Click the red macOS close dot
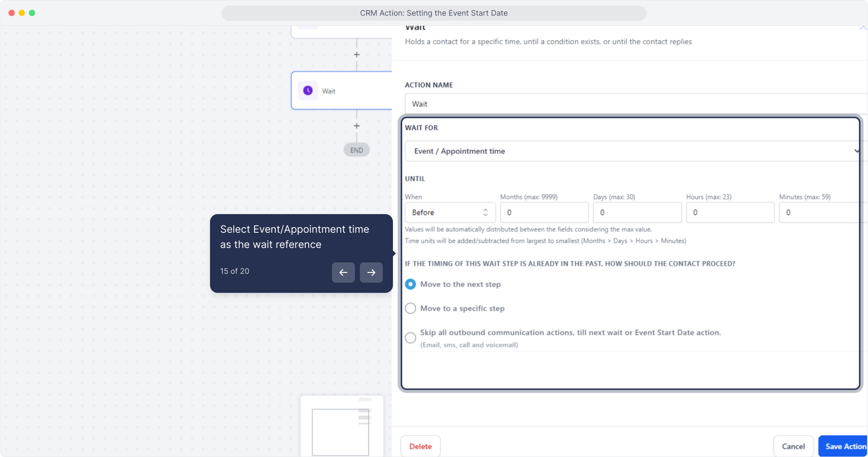The width and height of the screenshot is (868, 457). pos(12,13)
